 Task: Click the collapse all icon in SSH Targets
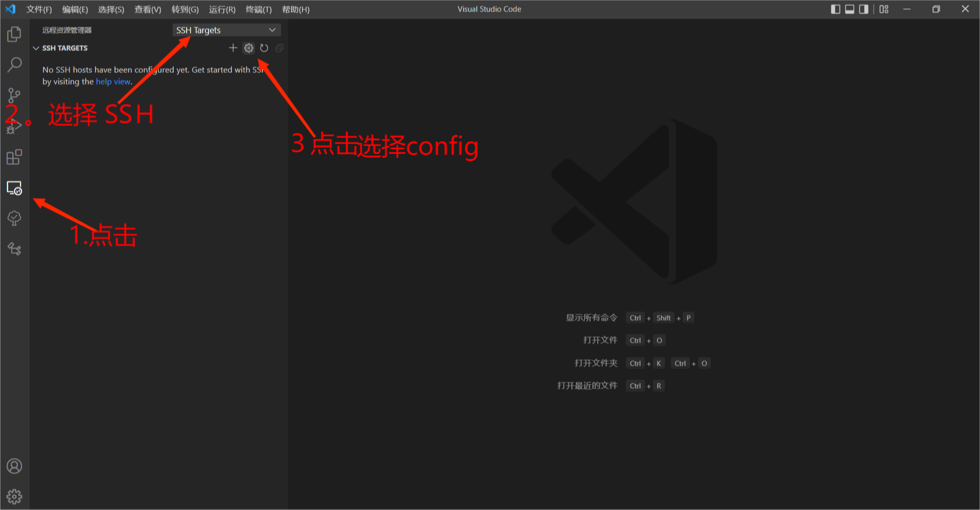click(279, 48)
